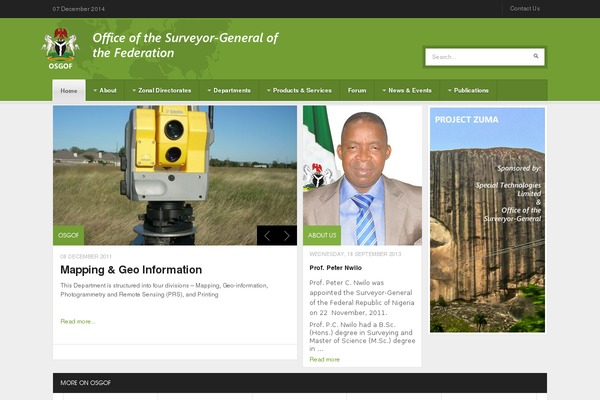Click Read more under Prof. Peter Nwilo
The width and height of the screenshot is (600, 400).
click(324, 359)
